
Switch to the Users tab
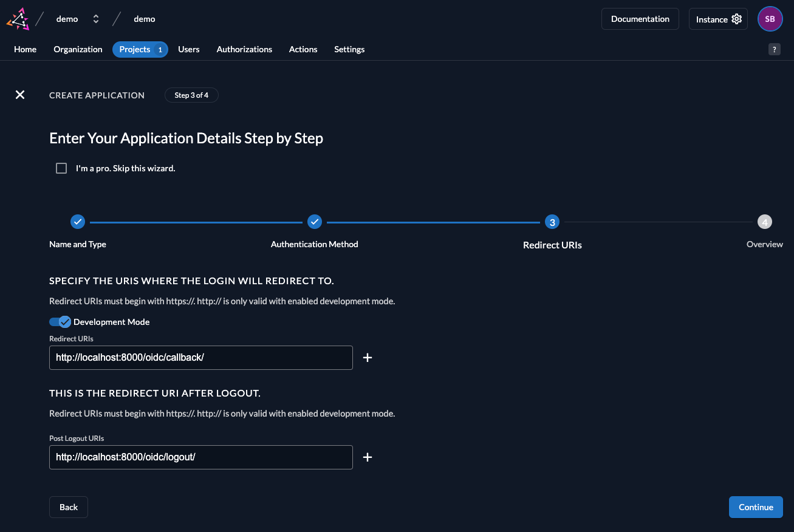point(188,49)
